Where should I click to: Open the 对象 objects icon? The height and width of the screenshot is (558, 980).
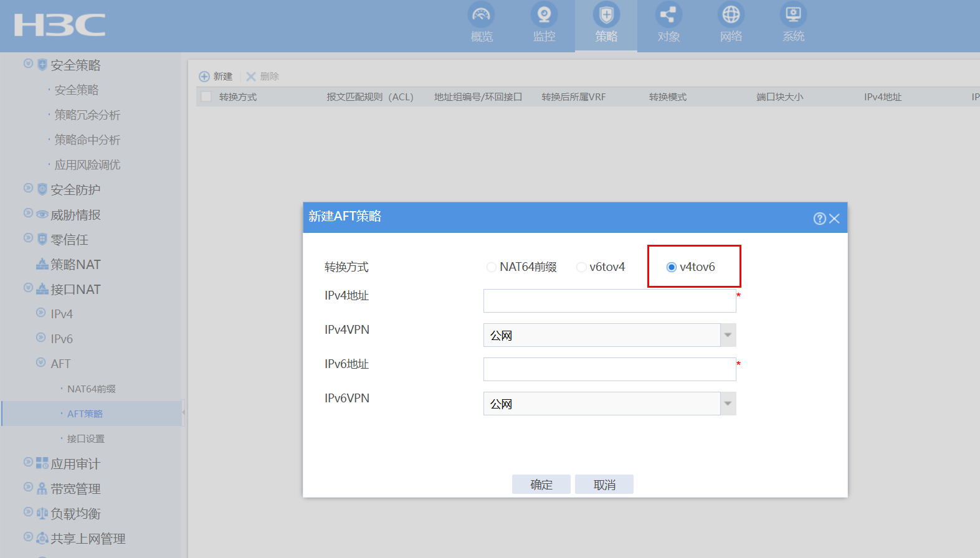668,14
